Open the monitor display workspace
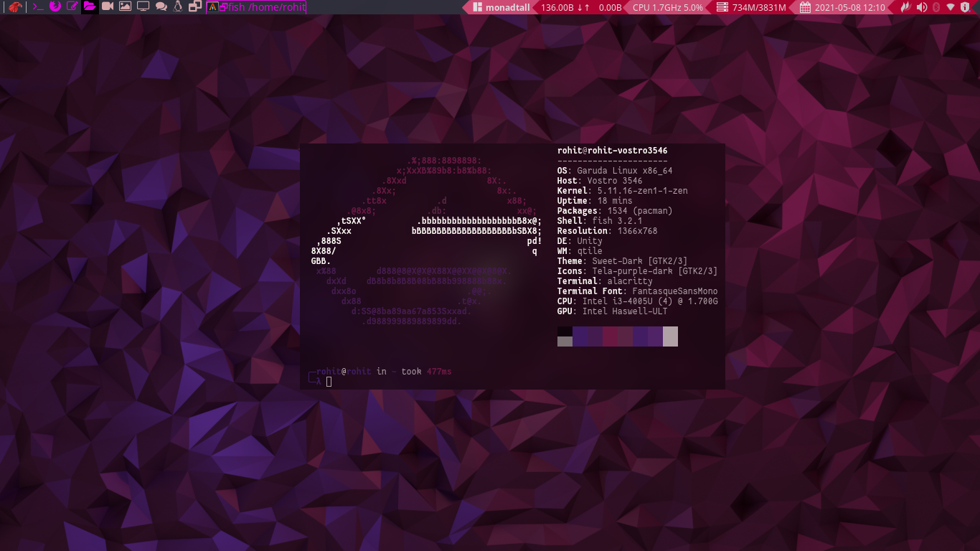Viewport: 980px width, 551px height. point(143,7)
